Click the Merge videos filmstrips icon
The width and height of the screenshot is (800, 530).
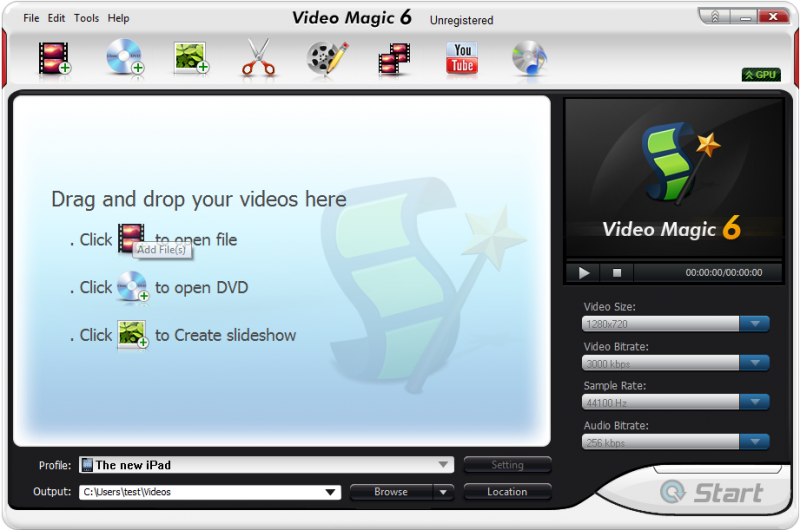[394, 59]
